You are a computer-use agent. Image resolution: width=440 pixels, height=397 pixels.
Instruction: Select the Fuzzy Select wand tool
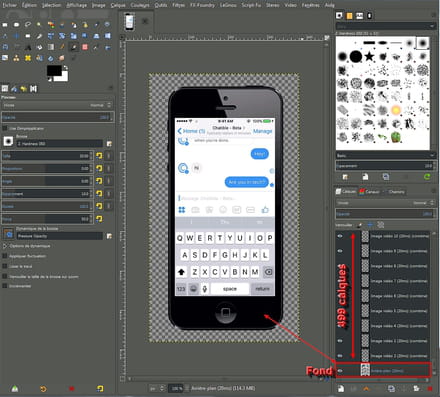pyautogui.click(x=39, y=25)
